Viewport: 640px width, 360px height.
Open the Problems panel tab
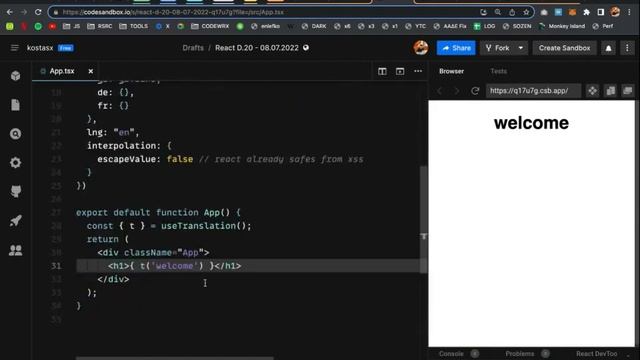[x=520, y=354]
